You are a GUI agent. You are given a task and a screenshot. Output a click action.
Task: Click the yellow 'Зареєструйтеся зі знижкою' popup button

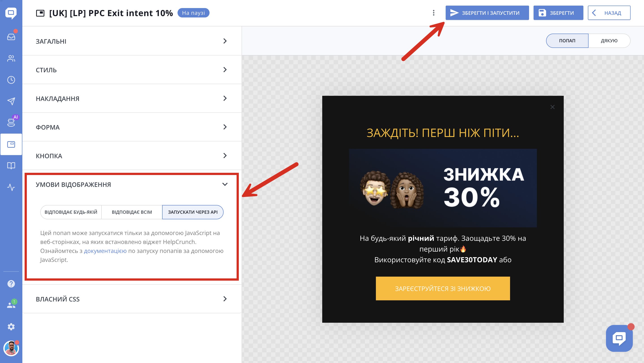pos(443,288)
